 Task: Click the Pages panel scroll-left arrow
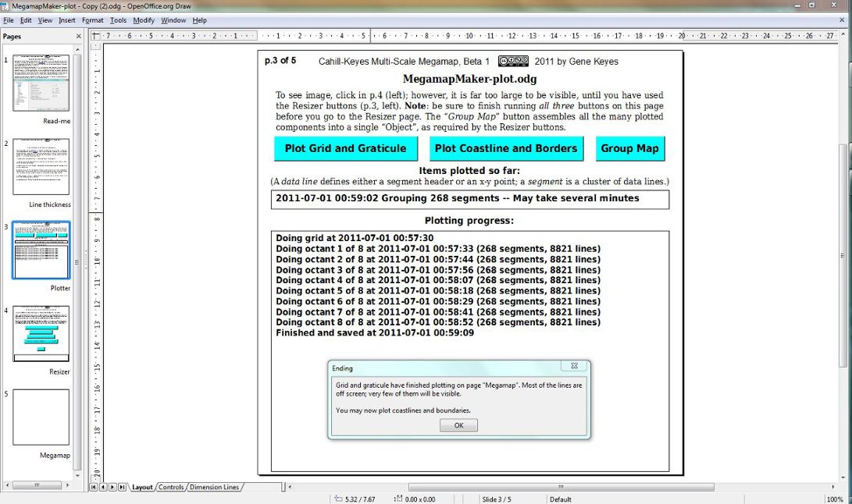pyautogui.click(x=7, y=485)
